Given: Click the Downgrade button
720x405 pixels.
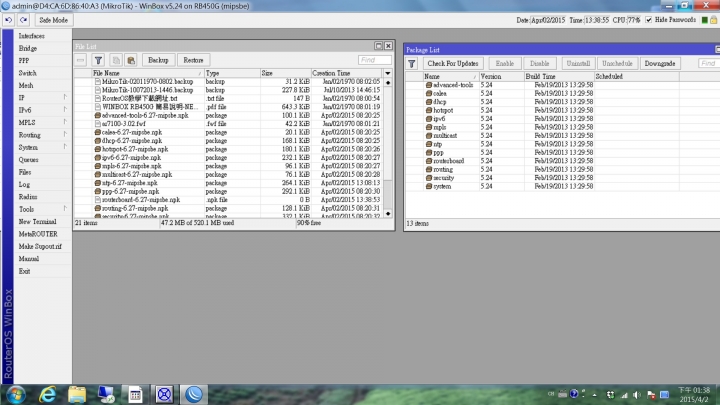Looking at the screenshot, I should 659,64.
